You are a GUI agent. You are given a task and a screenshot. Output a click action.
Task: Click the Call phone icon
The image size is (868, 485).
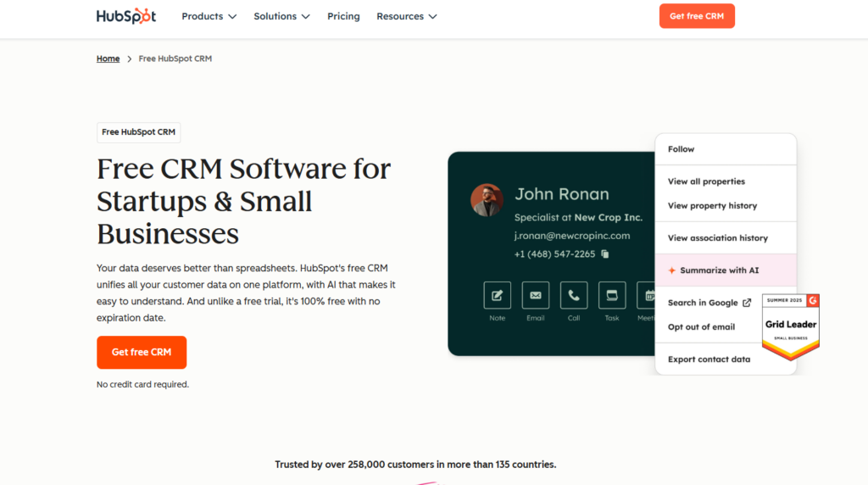[574, 295]
